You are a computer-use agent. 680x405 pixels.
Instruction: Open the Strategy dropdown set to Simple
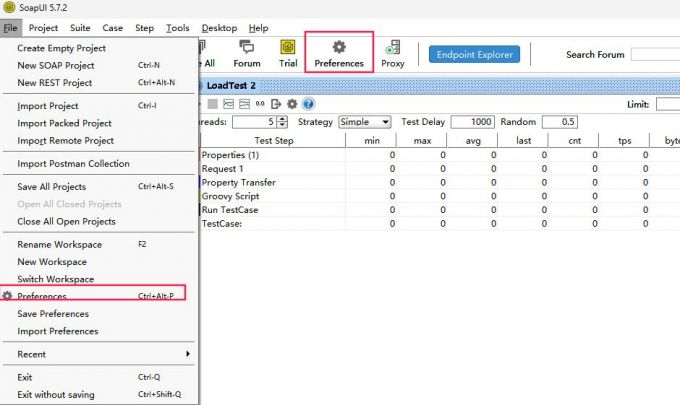[x=365, y=122]
